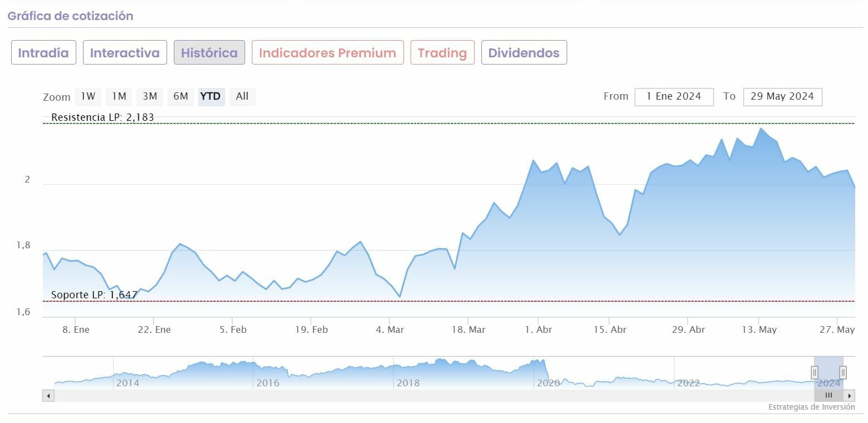Open the Intradía chart tab
Screen dimensions: 868x423
tap(43, 53)
